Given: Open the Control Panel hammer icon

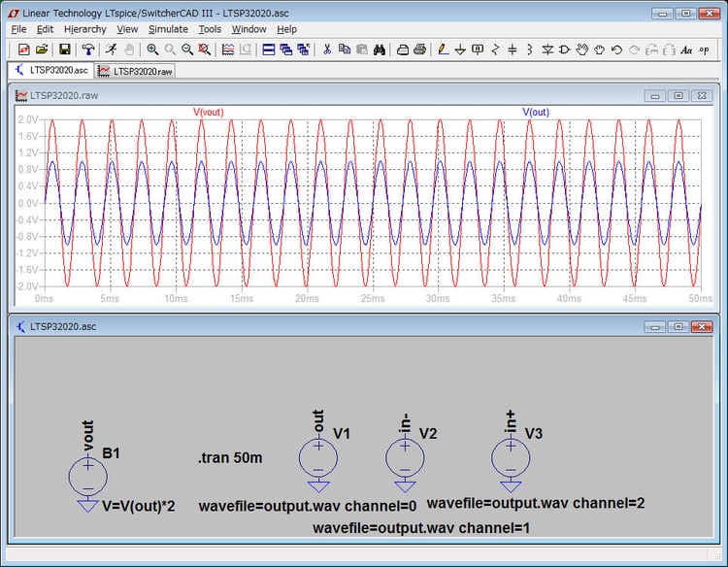Looking at the screenshot, I should (x=88, y=50).
